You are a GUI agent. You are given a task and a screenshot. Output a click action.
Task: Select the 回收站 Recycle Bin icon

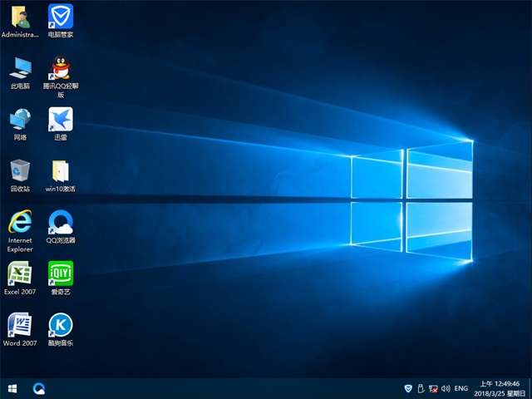pos(20,170)
